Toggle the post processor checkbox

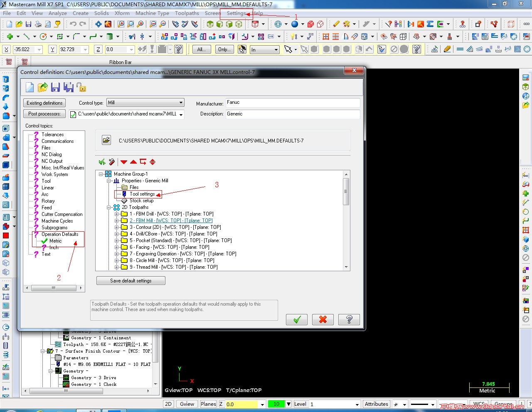(73, 115)
